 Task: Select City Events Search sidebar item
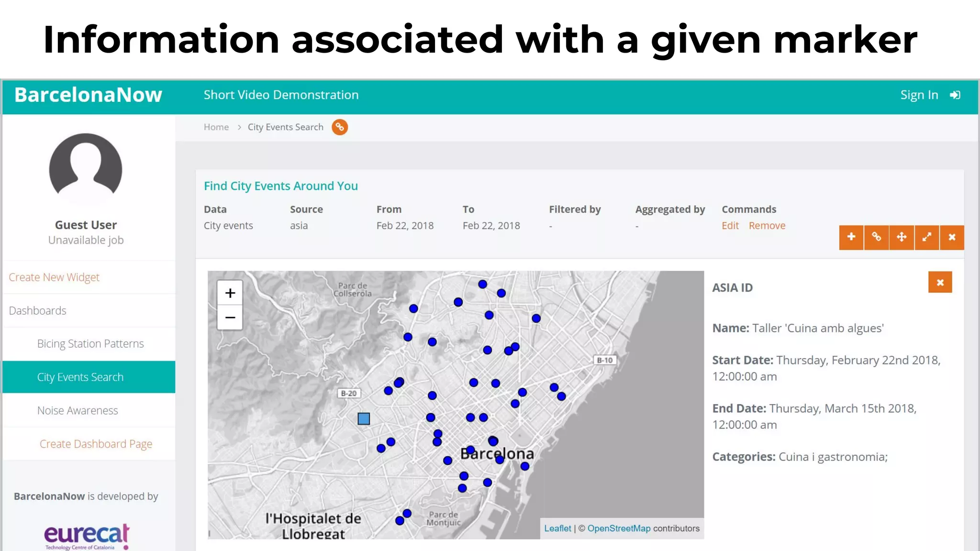tap(80, 377)
